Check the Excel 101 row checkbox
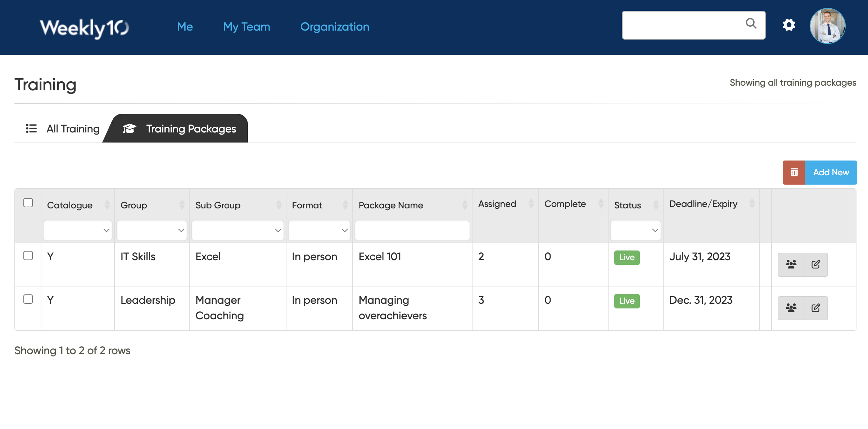This screenshot has height=429, width=868. click(x=28, y=256)
